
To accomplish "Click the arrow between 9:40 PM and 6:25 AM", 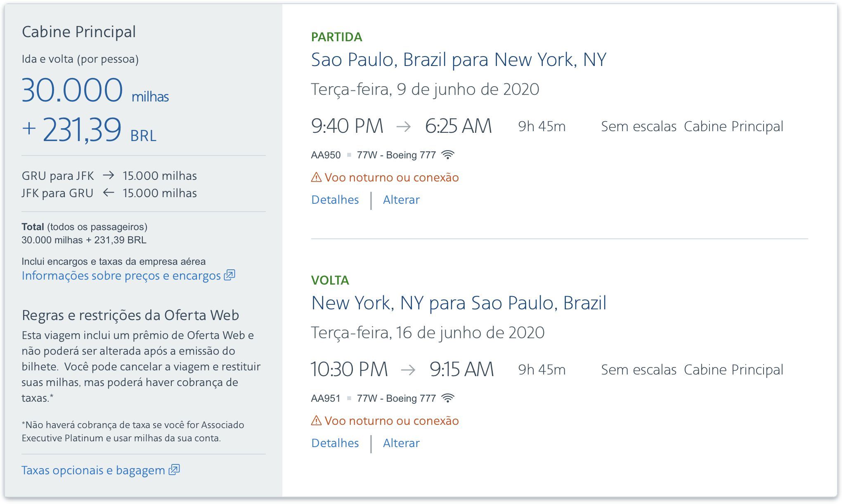I will [403, 127].
